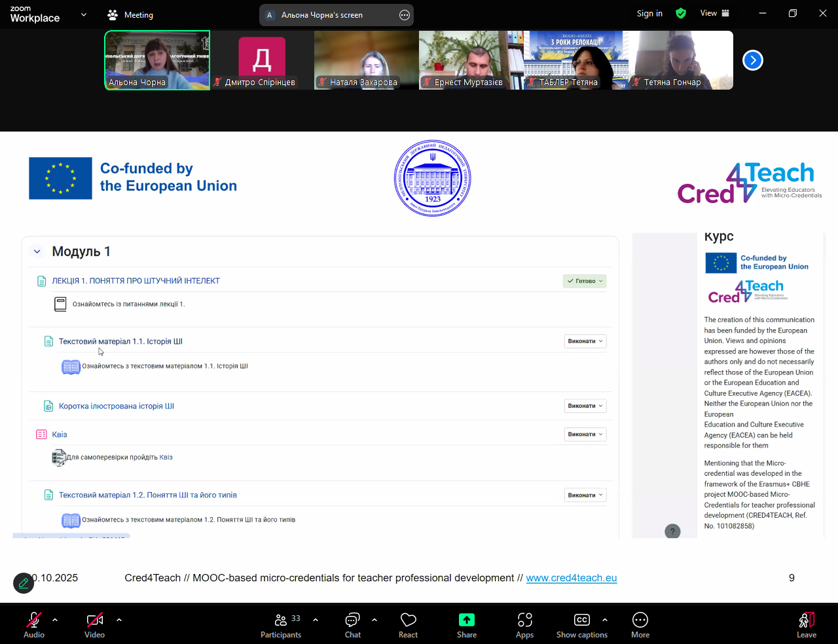Click the Sign in button

tap(649, 14)
